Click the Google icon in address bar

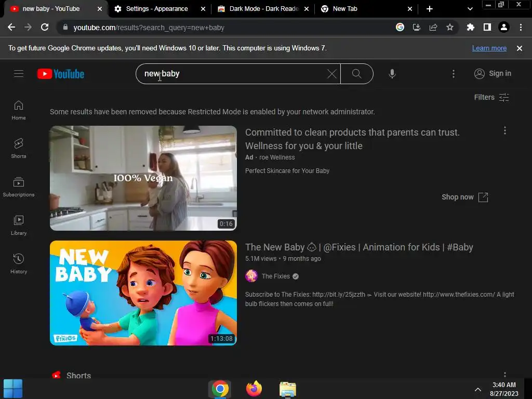coord(400,27)
